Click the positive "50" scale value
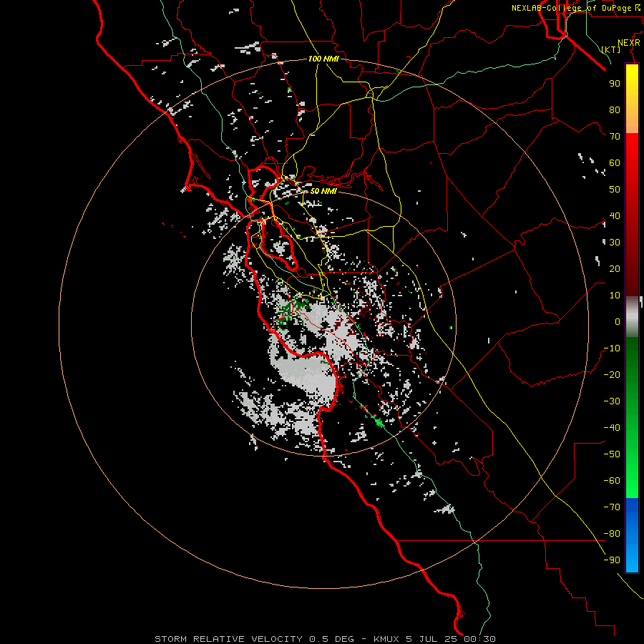This screenshot has height=644, width=644. point(615,190)
